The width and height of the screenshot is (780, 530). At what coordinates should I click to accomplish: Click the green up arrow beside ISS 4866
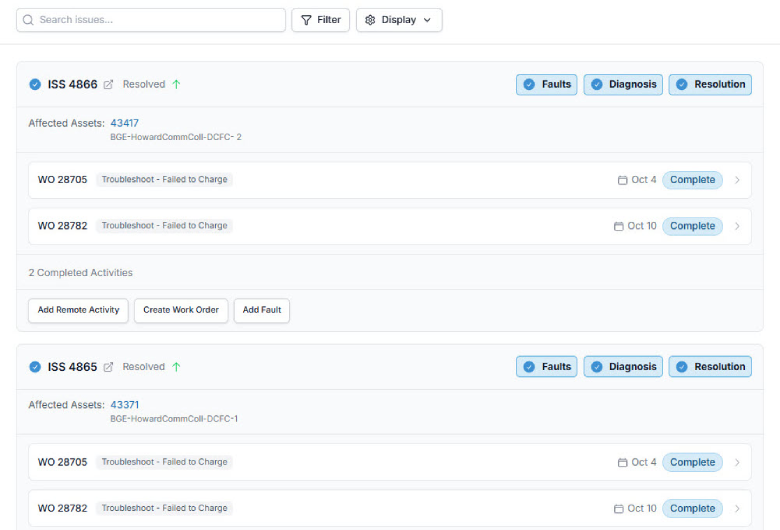pos(176,85)
